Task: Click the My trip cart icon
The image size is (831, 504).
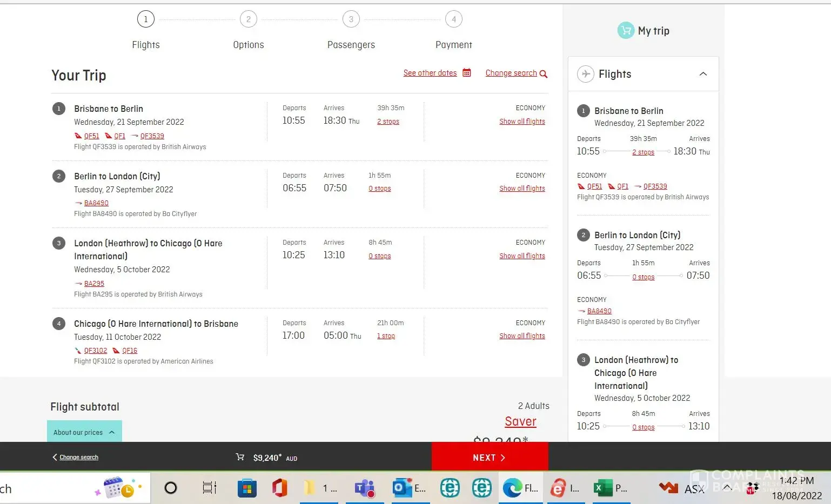Action: click(x=626, y=31)
